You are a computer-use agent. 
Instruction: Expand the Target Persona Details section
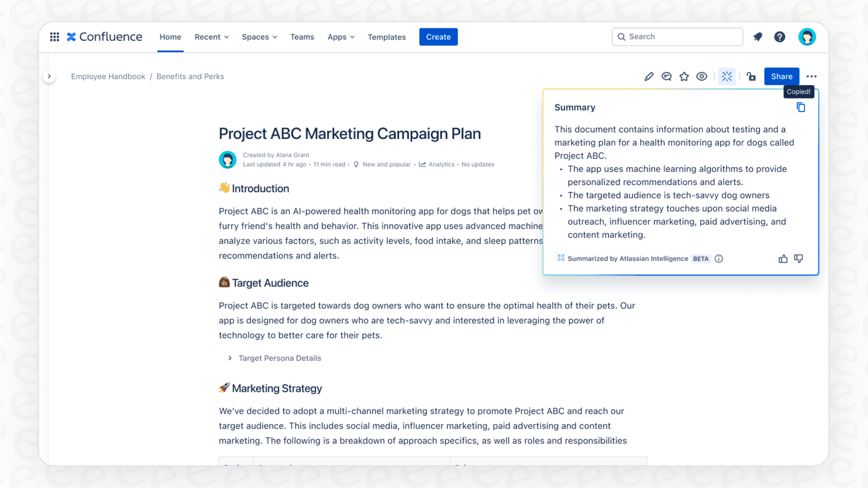coord(230,358)
